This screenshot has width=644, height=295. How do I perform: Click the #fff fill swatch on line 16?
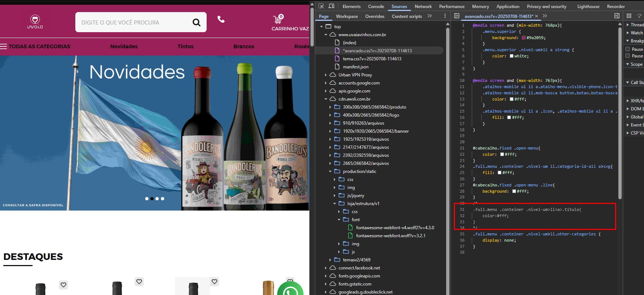pyautogui.click(x=509, y=117)
